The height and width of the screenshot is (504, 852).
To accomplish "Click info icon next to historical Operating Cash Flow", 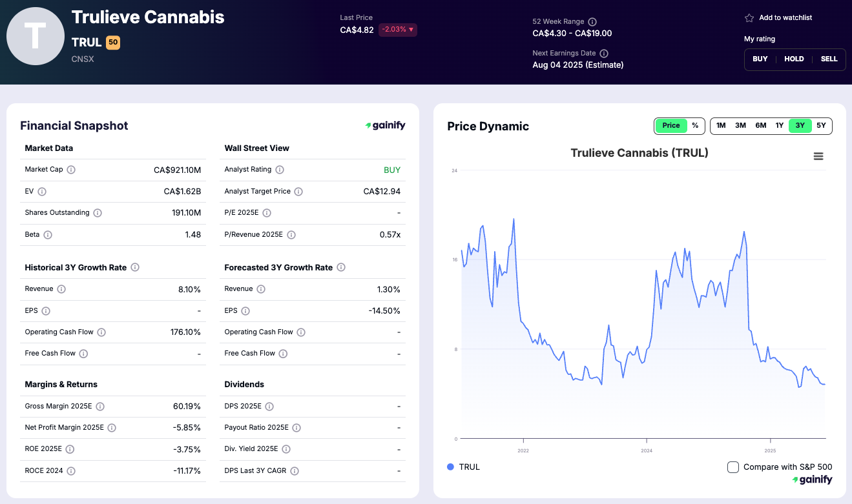I will (101, 332).
